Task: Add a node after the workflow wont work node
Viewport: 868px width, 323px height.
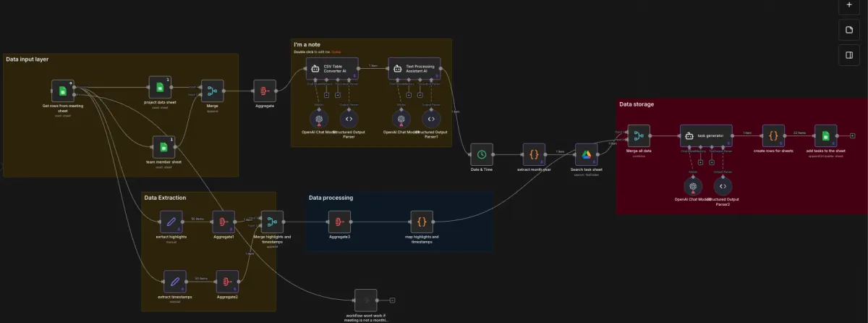Action: (x=392, y=300)
